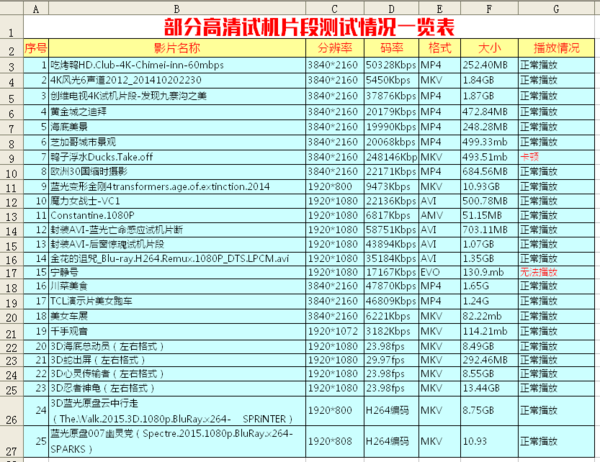
Task: Select the 千手观音 name cell
Action: click(177, 331)
